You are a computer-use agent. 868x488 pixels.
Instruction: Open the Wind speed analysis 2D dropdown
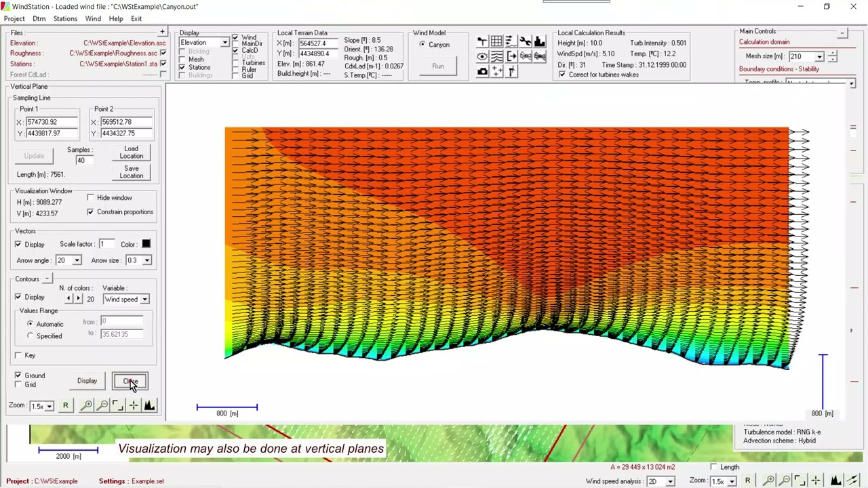(669, 481)
